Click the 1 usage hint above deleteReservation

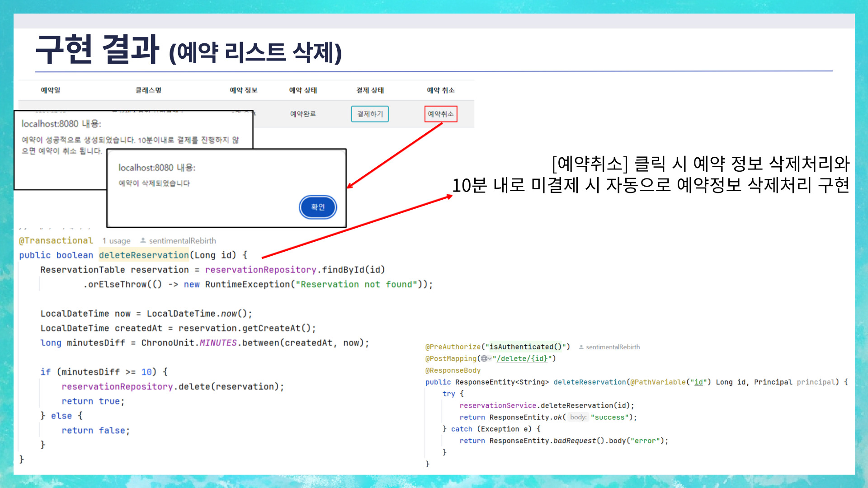(116, 241)
